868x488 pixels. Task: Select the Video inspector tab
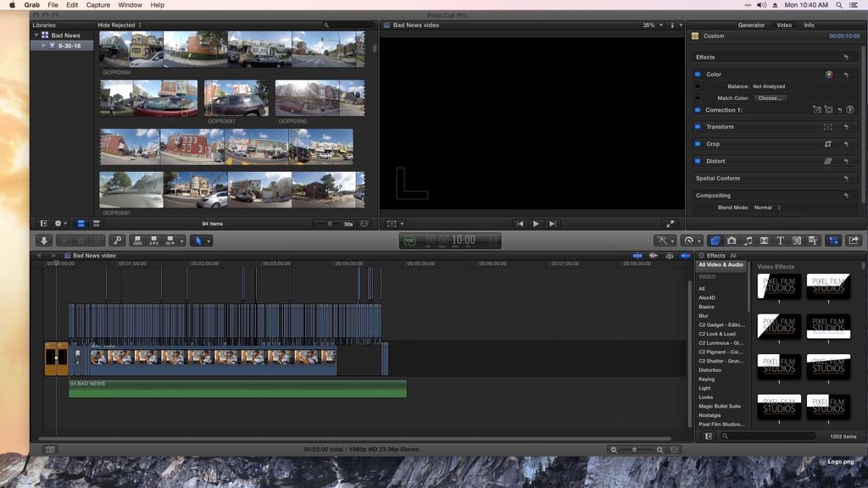tap(784, 25)
